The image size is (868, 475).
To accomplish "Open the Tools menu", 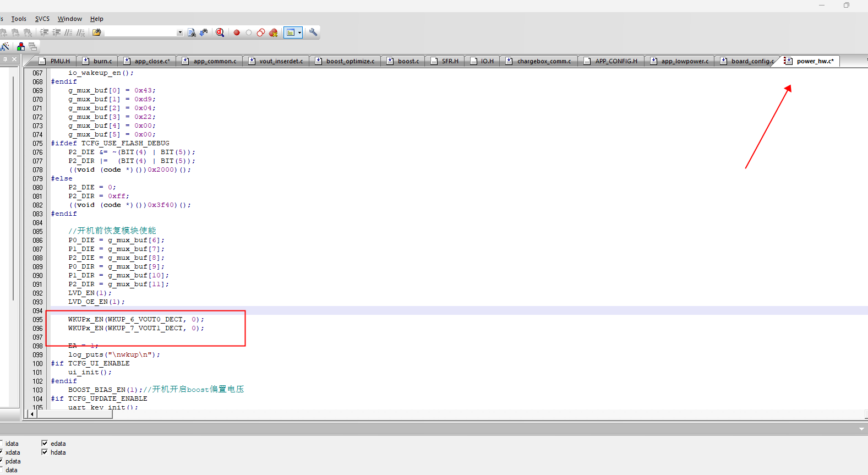I will coord(19,19).
